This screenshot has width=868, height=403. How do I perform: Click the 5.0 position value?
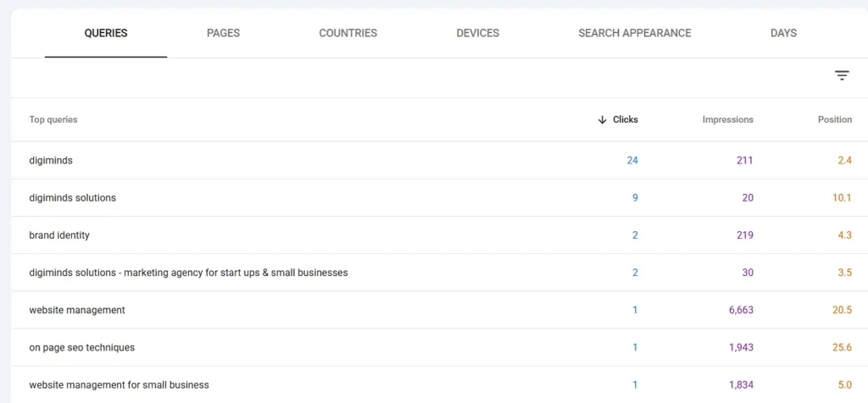[845, 384]
